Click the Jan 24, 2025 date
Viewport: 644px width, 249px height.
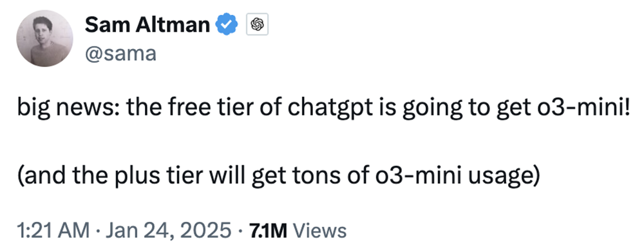168,231
